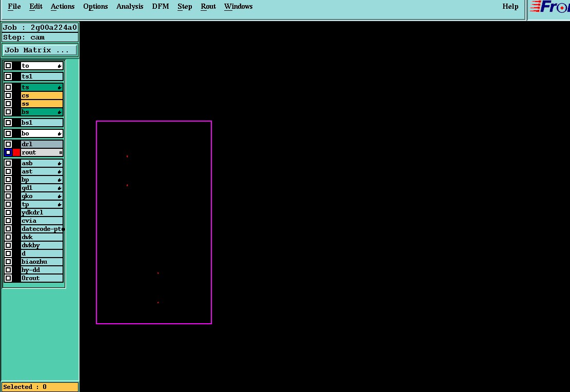Viewport: 570px width, 392px height.
Task: Toggle the display checkbox for layer ts1
Action: click(8, 76)
